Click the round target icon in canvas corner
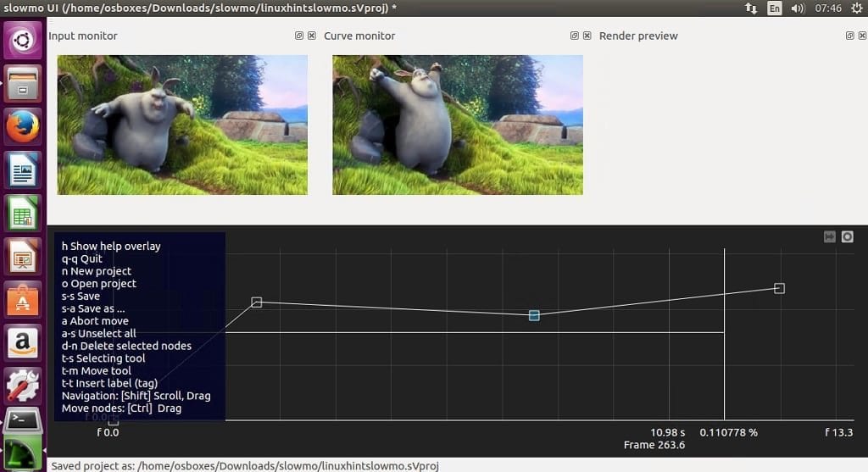The width and height of the screenshot is (868, 472). [848, 236]
